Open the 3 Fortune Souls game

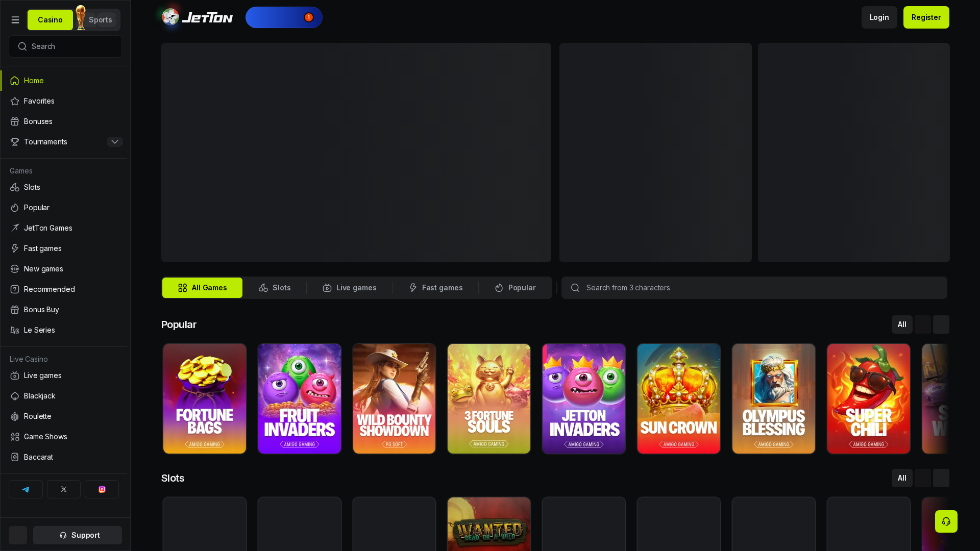click(489, 398)
